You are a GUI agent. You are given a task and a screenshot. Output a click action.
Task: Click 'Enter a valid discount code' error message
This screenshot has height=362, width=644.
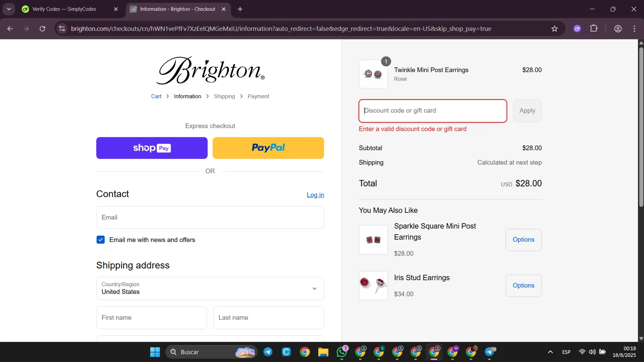[x=413, y=129]
